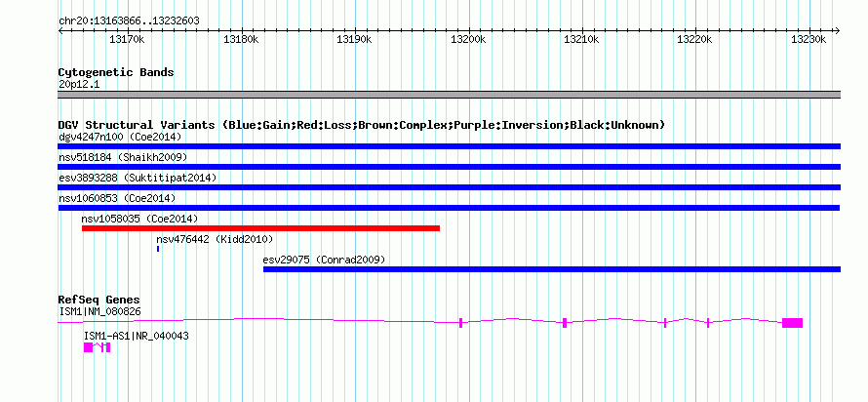Click the ISM1 exon near 13208k

tap(565, 323)
